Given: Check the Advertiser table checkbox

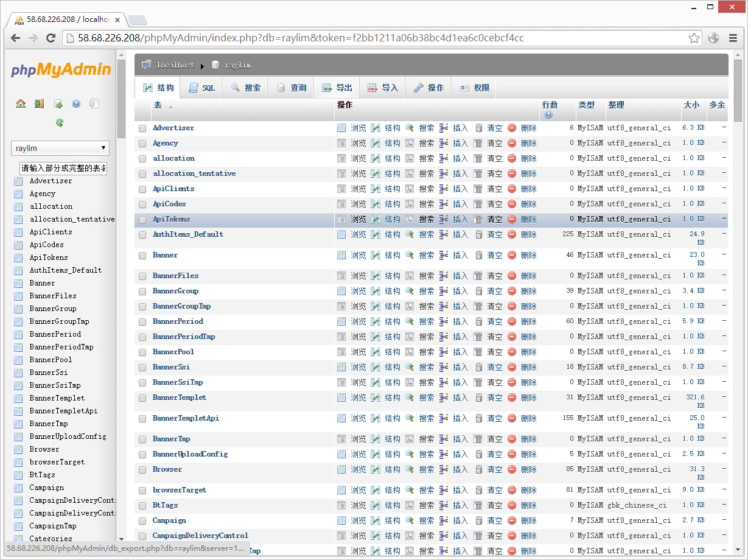Looking at the screenshot, I should coord(142,128).
